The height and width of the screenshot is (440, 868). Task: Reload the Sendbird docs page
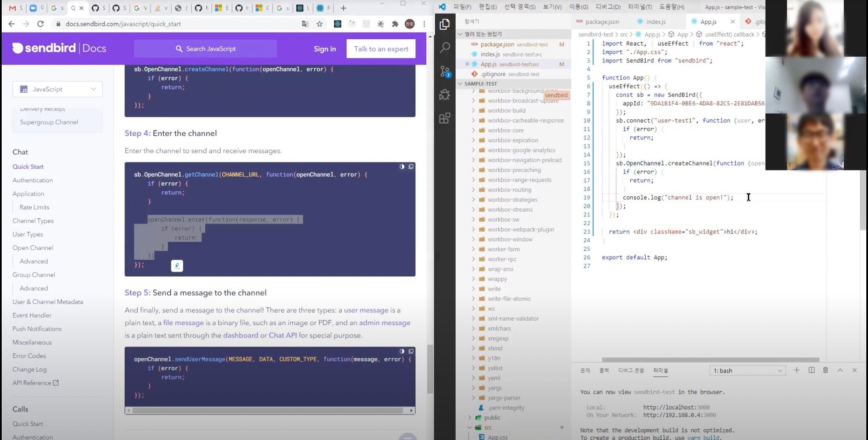coord(40,24)
